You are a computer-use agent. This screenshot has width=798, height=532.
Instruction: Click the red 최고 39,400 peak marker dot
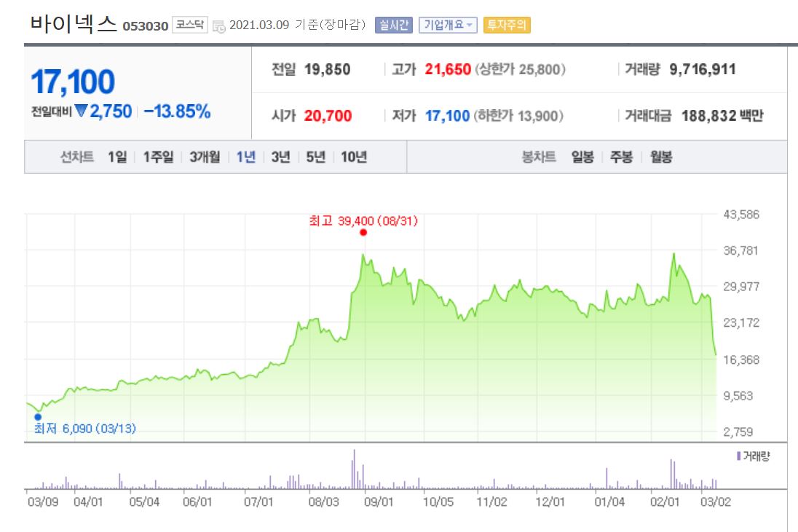(363, 232)
